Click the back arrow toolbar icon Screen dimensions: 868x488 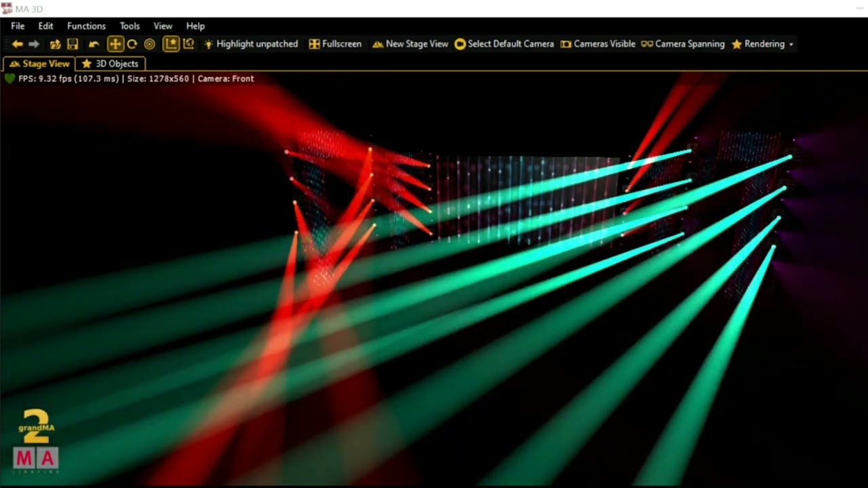point(18,44)
